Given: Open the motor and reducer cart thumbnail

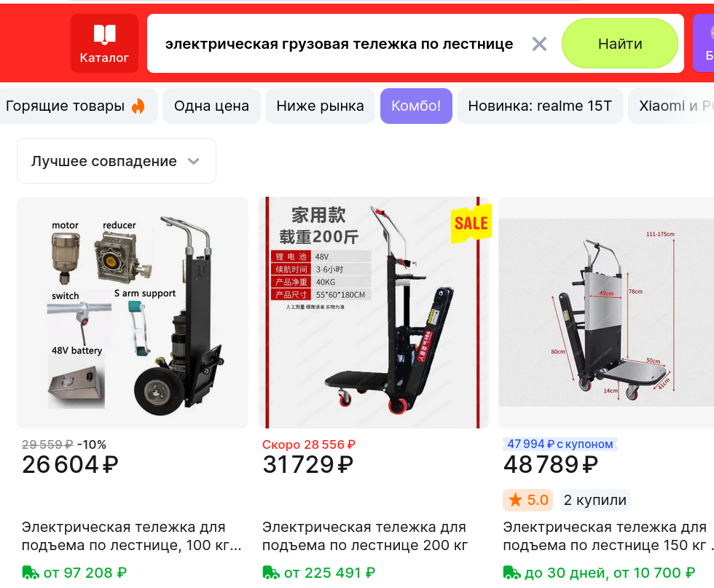Looking at the screenshot, I should [x=133, y=313].
